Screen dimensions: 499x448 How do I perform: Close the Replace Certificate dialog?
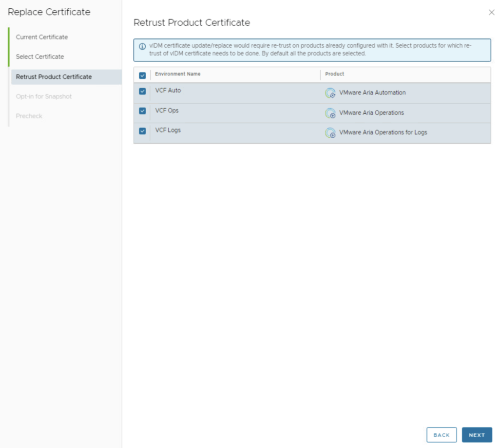pos(491,13)
